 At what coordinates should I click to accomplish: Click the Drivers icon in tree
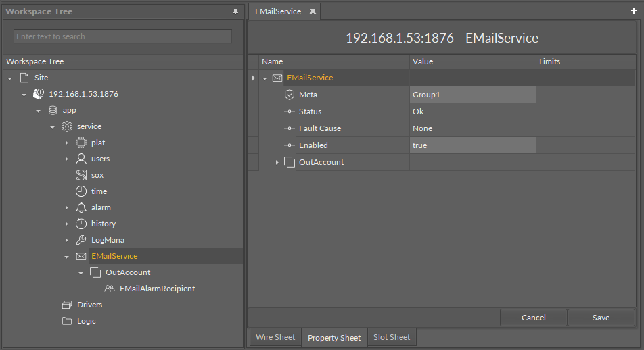(67, 305)
